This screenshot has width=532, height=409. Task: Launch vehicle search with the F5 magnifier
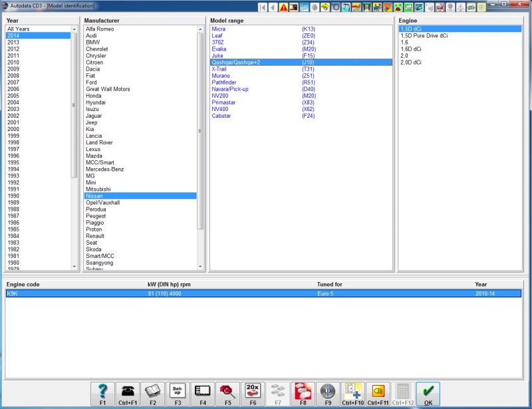pyautogui.click(x=228, y=394)
